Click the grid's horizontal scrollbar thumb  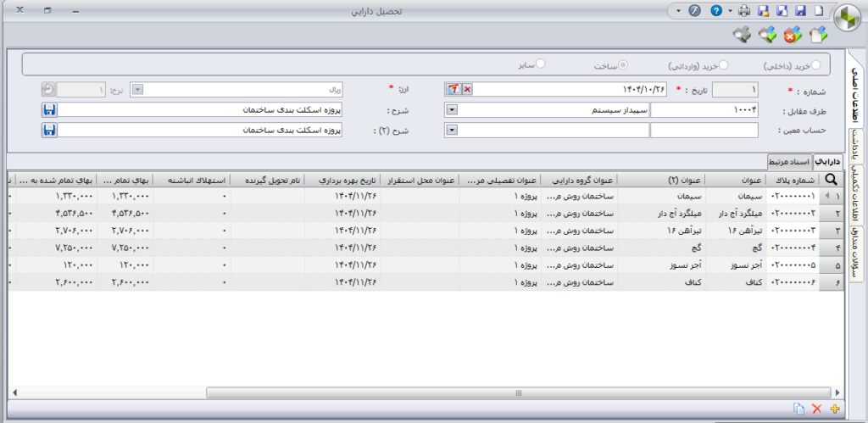(x=517, y=392)
